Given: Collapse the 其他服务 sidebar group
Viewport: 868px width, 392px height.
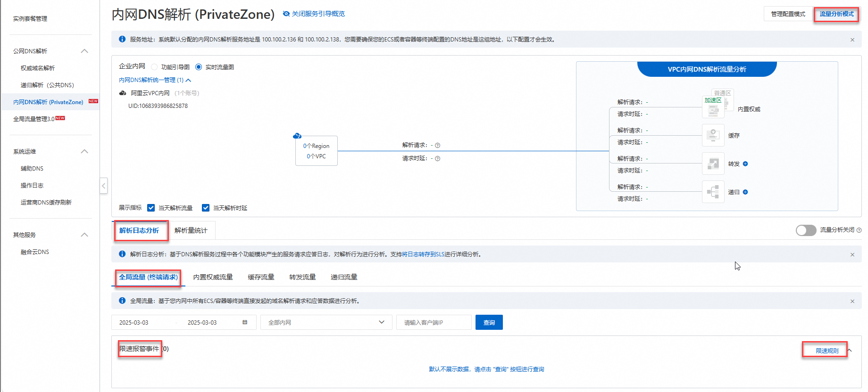Looking at the screenshot, I should [84, 235].
